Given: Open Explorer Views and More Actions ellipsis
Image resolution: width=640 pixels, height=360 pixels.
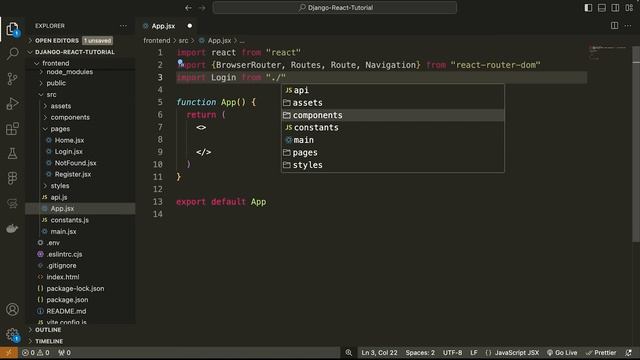Looking at the screenshot, I should (123, 26).
